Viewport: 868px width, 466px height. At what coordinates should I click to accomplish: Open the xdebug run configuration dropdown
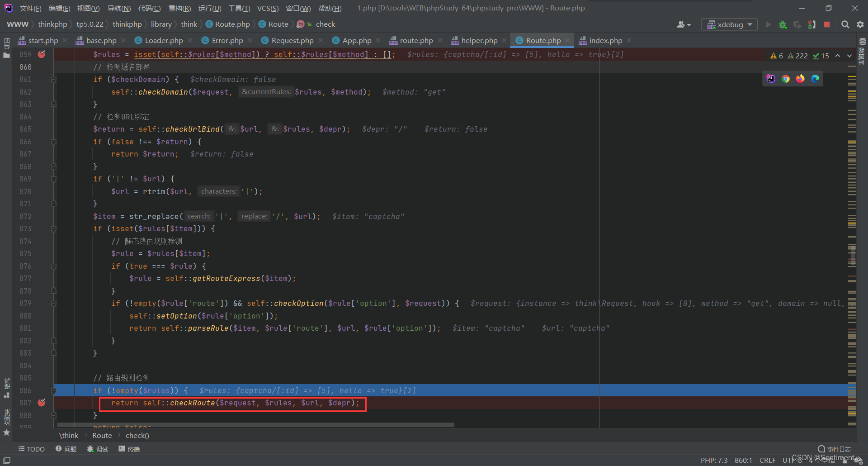tap(729, 24)
